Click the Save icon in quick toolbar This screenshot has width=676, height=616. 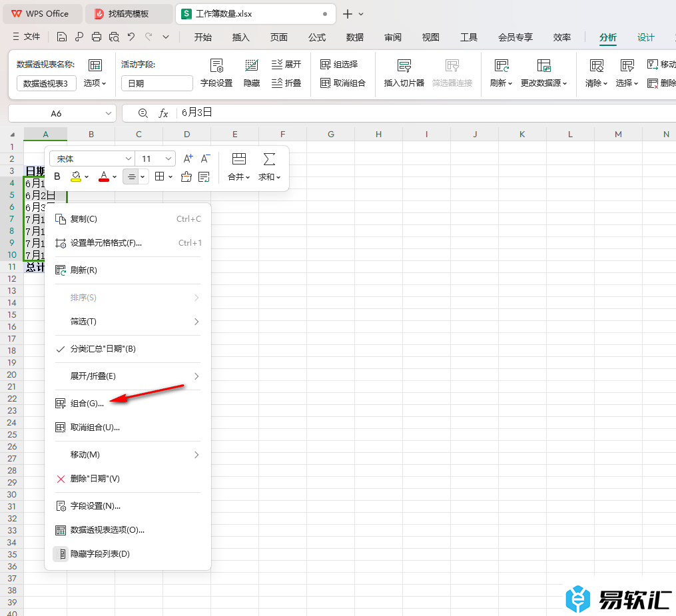[x=62, y=37]
